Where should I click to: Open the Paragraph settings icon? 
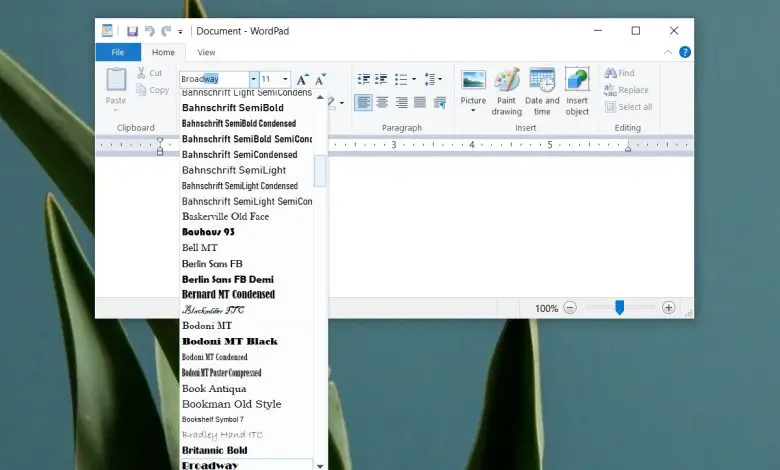440,102
